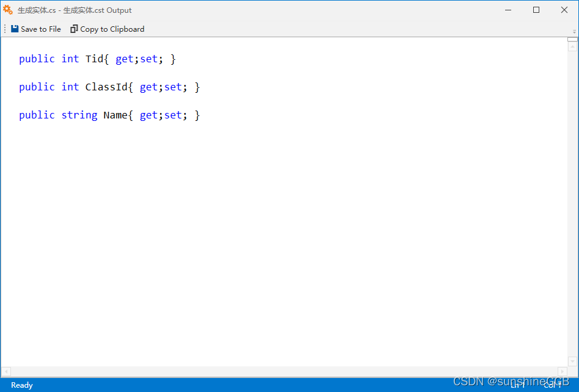The width and height of the screenshot is (579, 392).
Task: Click the Copy to Clipboard button label
Action: click(112, 29)
